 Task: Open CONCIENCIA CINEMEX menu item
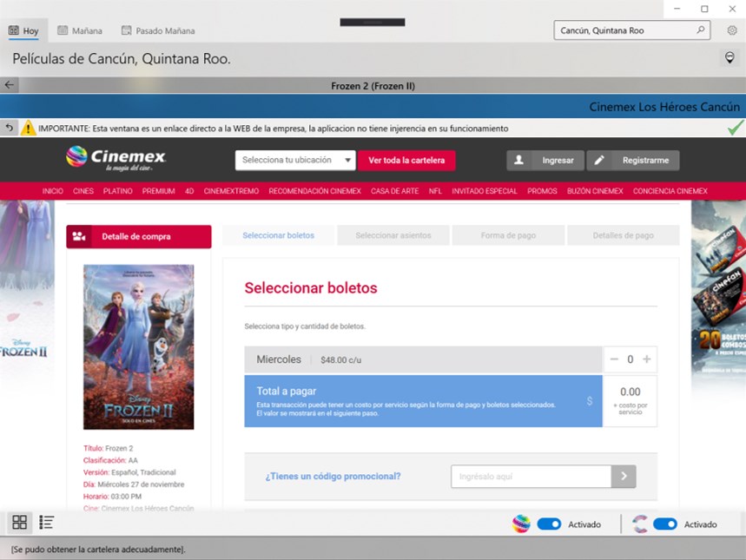670,191
